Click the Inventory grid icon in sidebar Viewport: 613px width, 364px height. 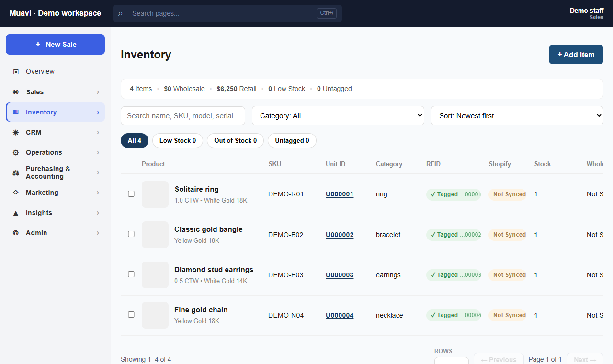click(x=16, y=112)
